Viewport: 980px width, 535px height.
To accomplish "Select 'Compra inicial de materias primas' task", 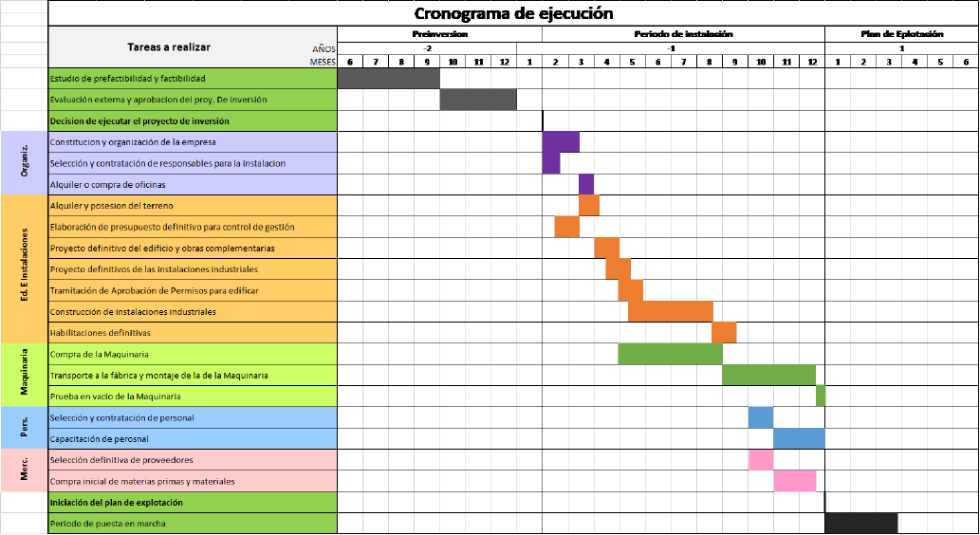I will click(x=193, y=481).
